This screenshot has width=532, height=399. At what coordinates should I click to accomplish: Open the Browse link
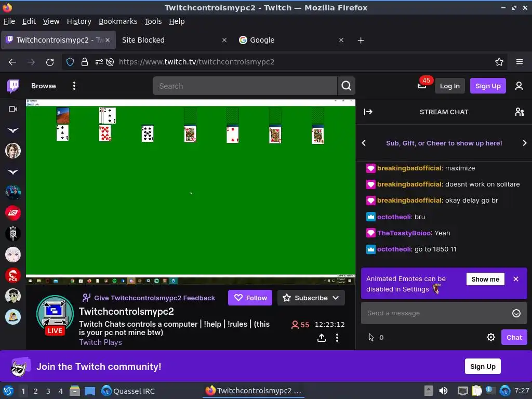(44, 86)
